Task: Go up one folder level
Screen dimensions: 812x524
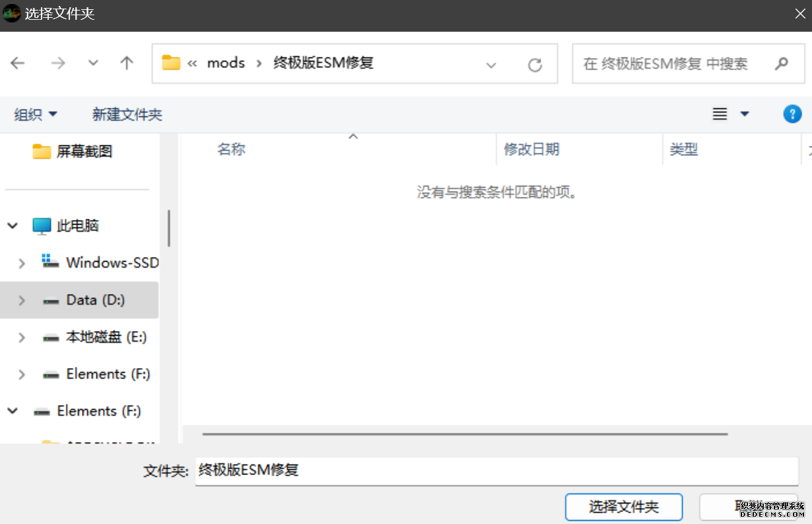Action: click(x=127, y=63)
